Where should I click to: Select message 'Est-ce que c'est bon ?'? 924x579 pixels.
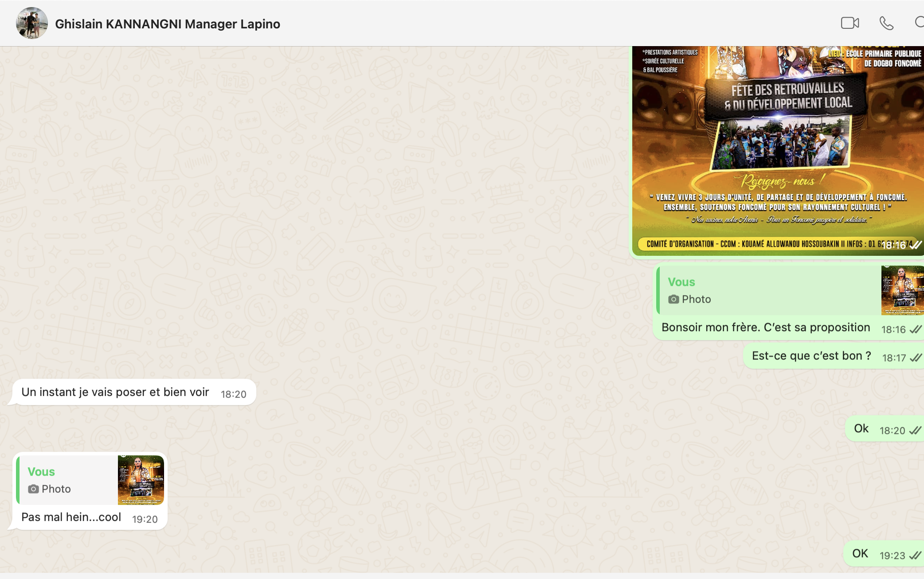coord(811,356)
